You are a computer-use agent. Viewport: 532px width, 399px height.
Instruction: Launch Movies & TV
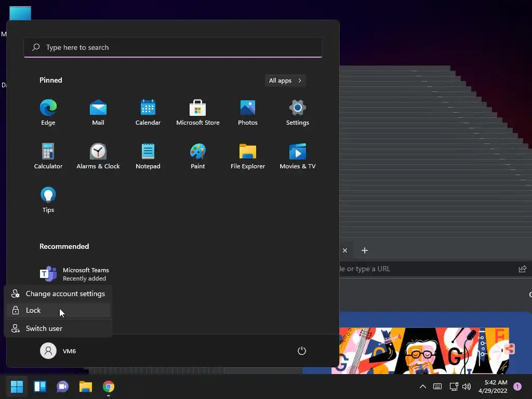298,156
